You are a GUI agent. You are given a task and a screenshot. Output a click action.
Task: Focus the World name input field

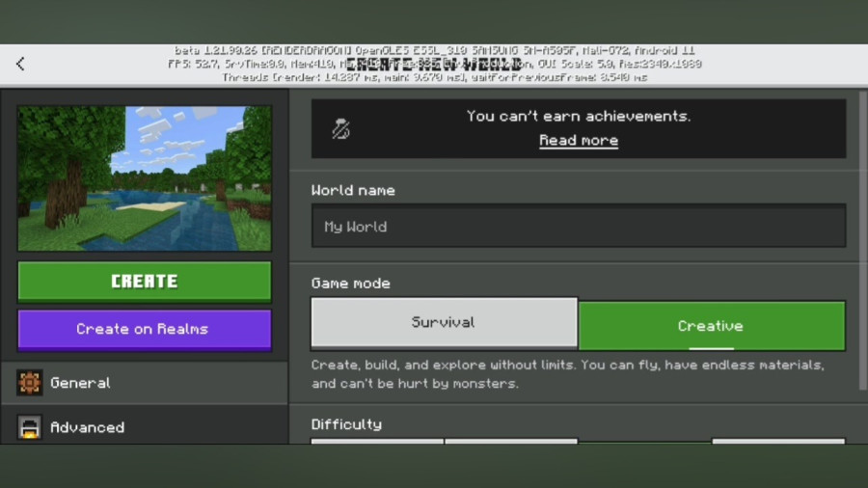(x=579, y=226)
